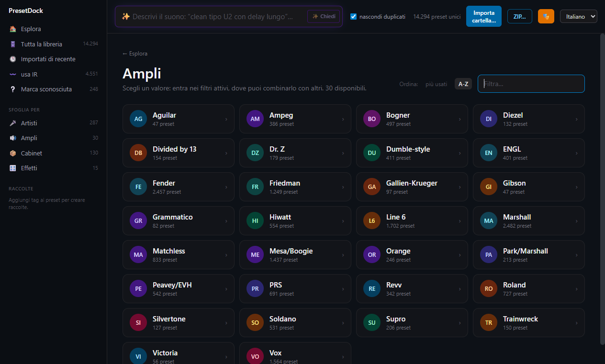Click the GR avatar for Grammatico

(138, 221)
